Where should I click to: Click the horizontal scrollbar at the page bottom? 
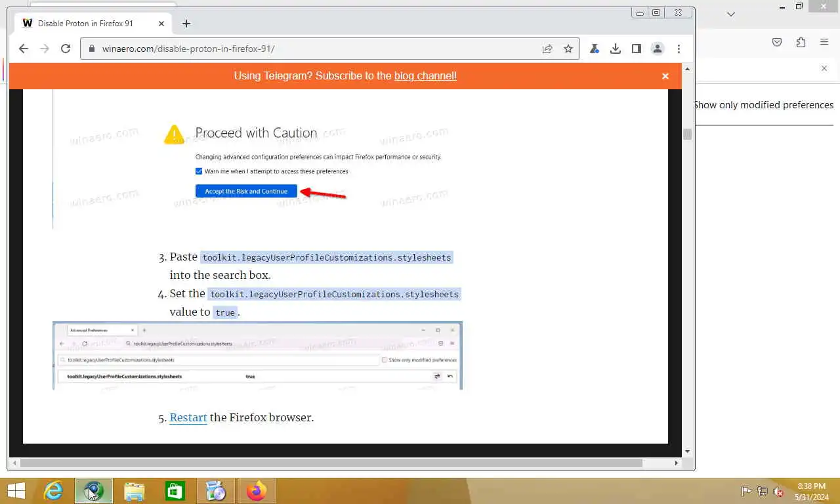point(331,463)
